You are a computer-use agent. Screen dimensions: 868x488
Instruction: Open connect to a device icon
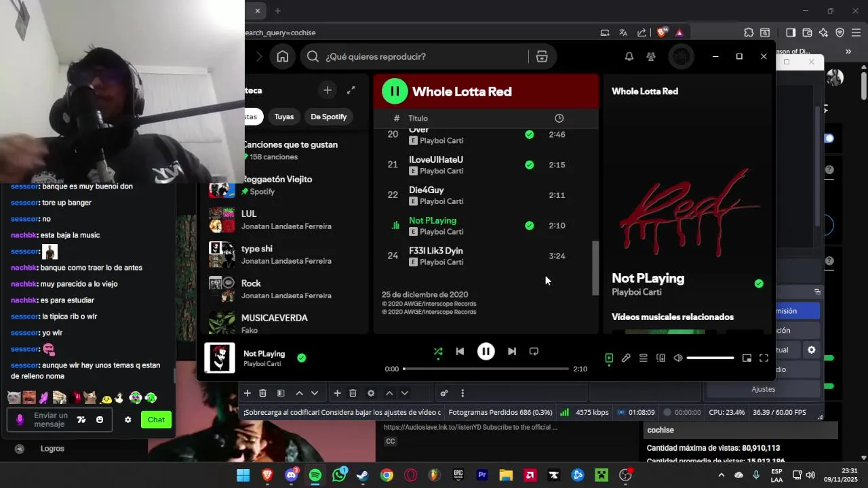coord(660,358)
